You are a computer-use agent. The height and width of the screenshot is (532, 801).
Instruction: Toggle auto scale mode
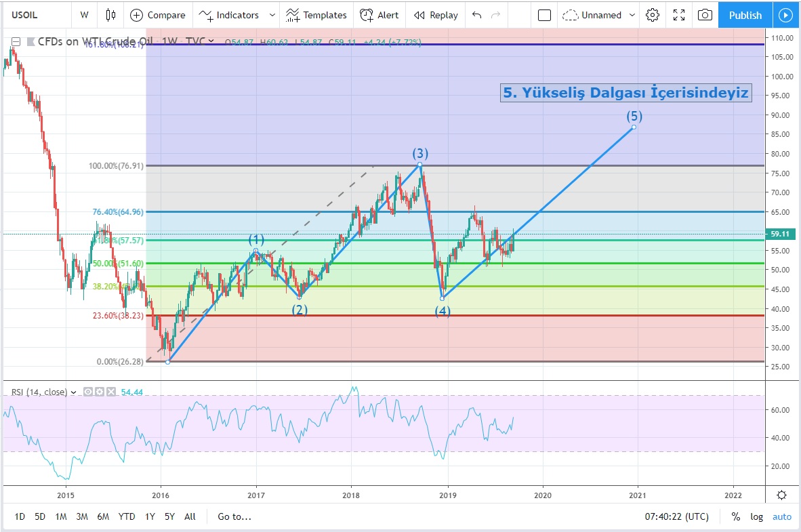click(x=781, y=516)
